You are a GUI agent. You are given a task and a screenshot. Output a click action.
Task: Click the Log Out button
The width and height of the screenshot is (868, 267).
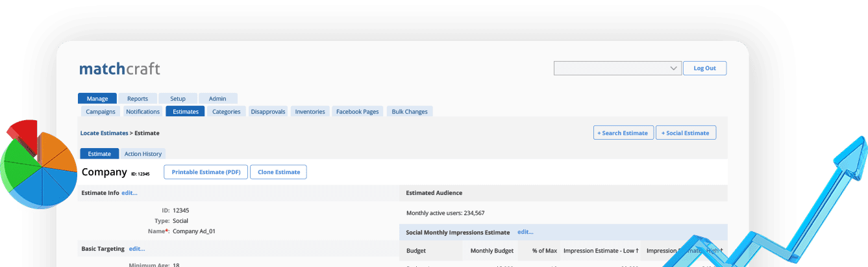(x=704, y=68)
